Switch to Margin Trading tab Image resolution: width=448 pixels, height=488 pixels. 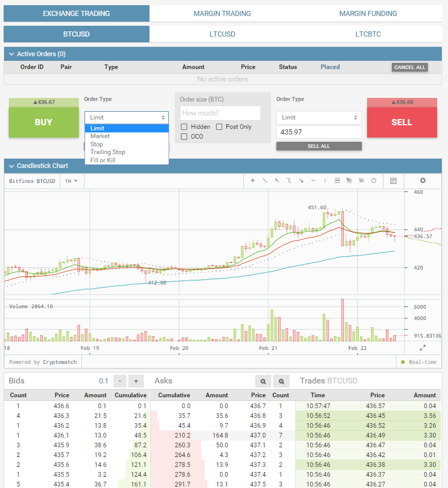click(222, 13)
